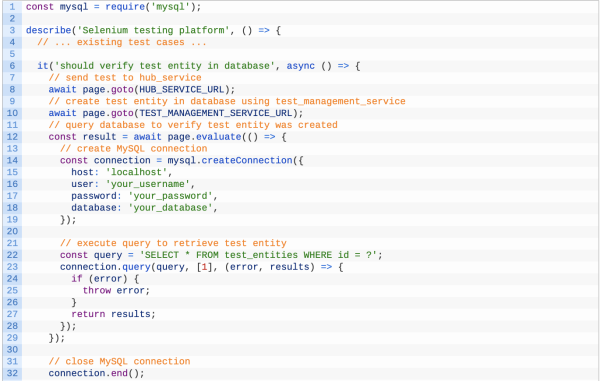Click line number 20 in the gutter
The image size is (600, 381).
click(x=12, y=231)
